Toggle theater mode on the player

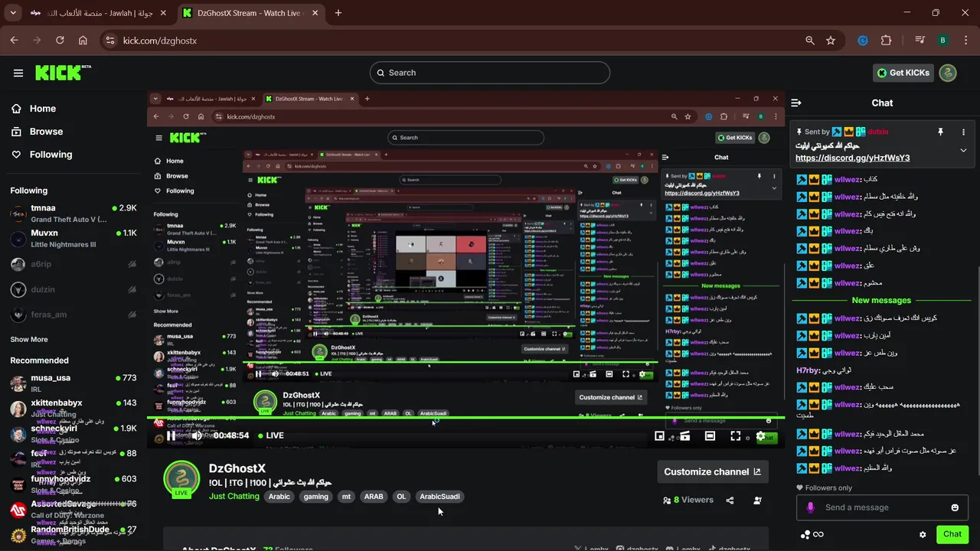pyautogui.click(x=710, y=435)
